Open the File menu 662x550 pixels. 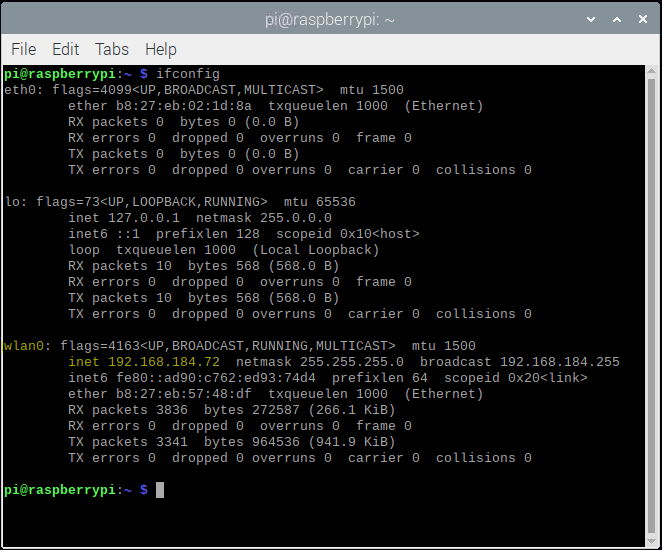click(x=23, y=49)
